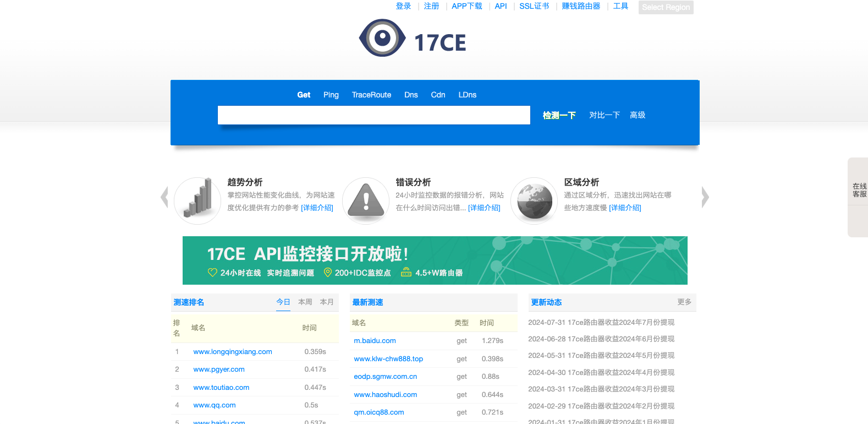This screenshot has width=868, height=424.
Task: Open the 17CE API monitoring banner
Action: click(x=435, y=260)
